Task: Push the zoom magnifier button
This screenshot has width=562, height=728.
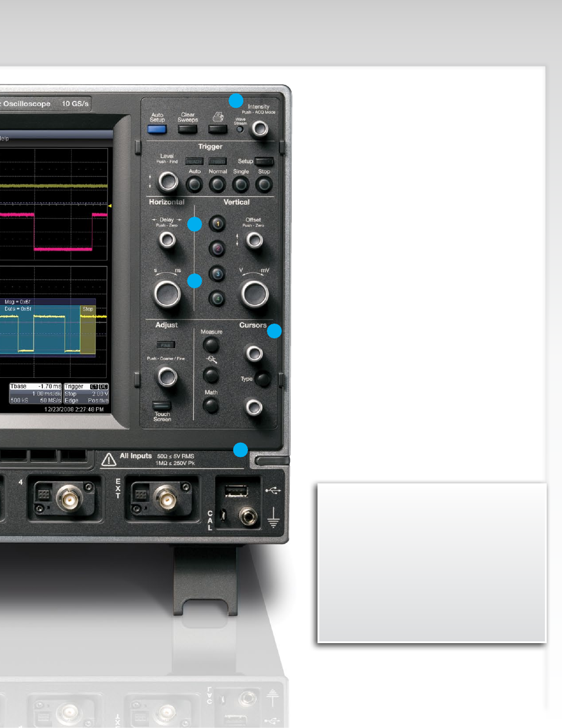Action: click(x=211, y=375)
